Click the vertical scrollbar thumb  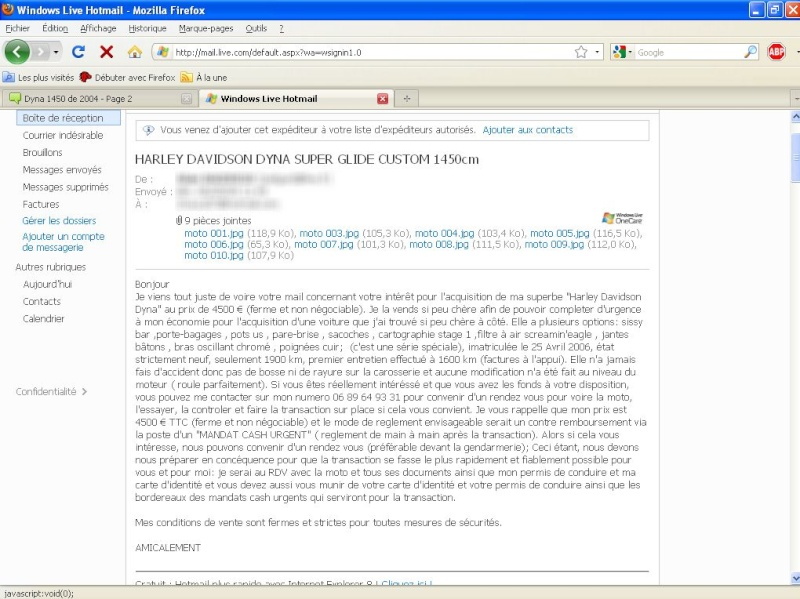pos(795,158)
